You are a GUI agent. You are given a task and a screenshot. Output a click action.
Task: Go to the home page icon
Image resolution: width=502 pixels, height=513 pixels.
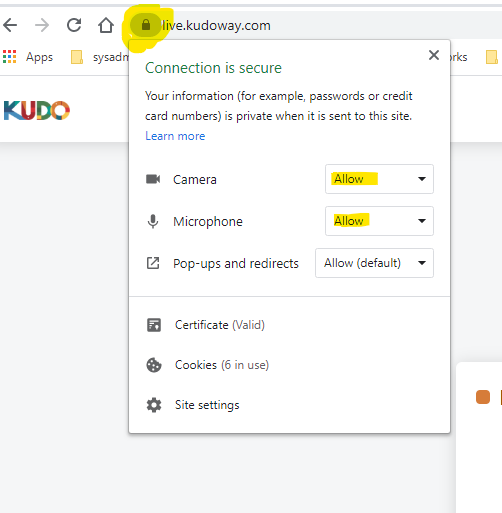106,25
